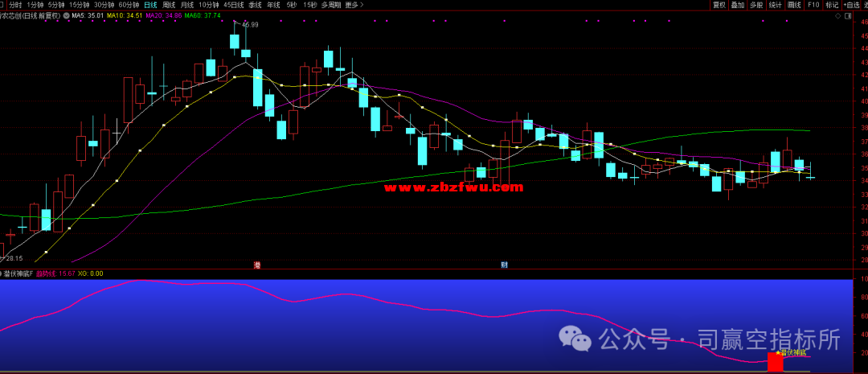Click the 叠加 overlay button
This screenshot has width=868, height=374.
(x=738, y=5)
